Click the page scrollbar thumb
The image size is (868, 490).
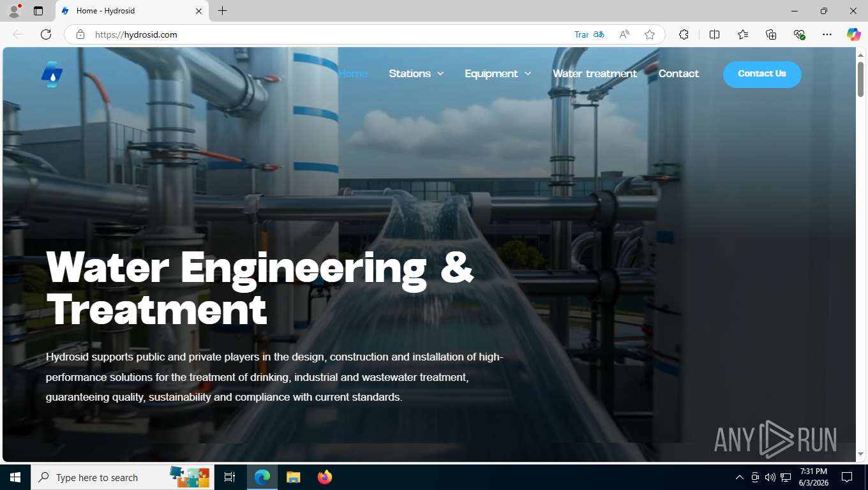click(860, 79)
